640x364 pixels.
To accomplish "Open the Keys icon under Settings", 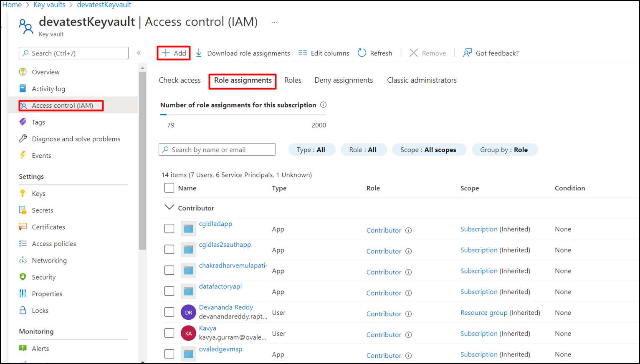I will [x=23, y=193].
